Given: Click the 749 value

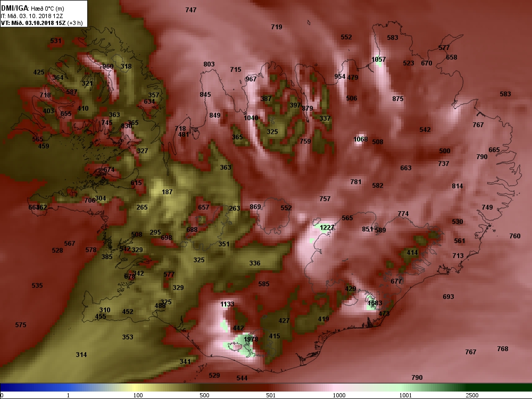Looking at the screenshot, I should point(487,207).
